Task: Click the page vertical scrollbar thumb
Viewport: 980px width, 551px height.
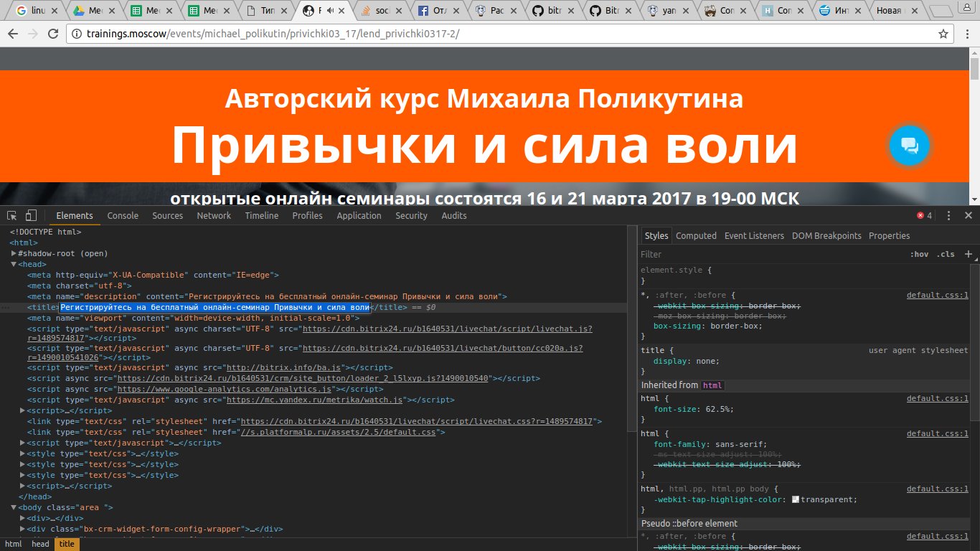Action: 974,69
